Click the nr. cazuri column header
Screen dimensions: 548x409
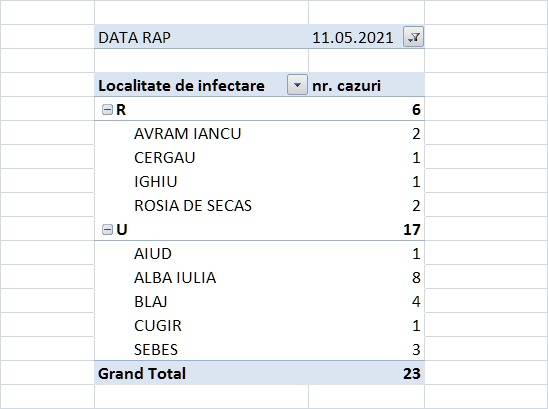[x=367, y=85]
